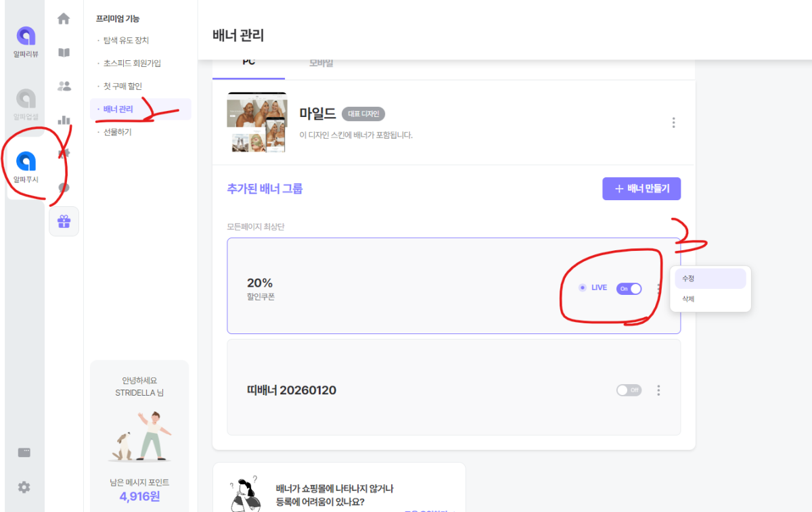Click the 4,916원 points balance
The image size is (812, 512).
(139, 497)
